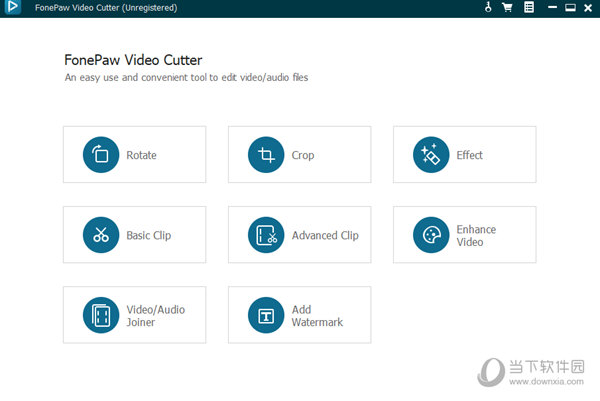Screen dimensions: 600x401
Task: Click the Effect magic wand icon
Action: tap(431, 155)
